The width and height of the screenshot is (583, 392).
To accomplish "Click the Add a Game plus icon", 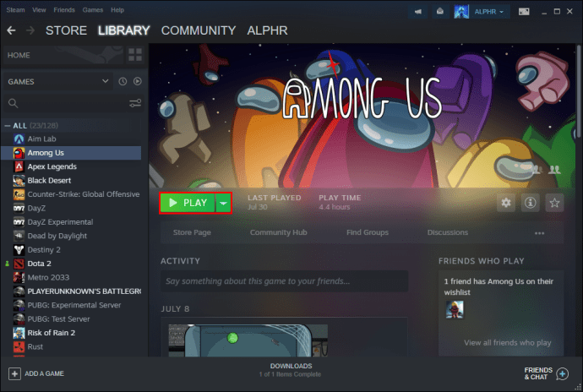I will click(x=14, y=373).
